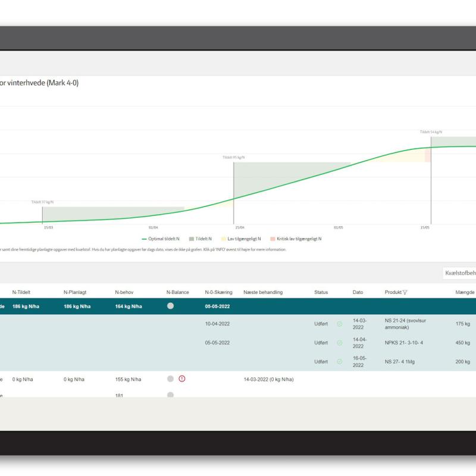Click 'Næste behandling' column header
Screen dimensions: 476x476
click(x=263, y=292)
